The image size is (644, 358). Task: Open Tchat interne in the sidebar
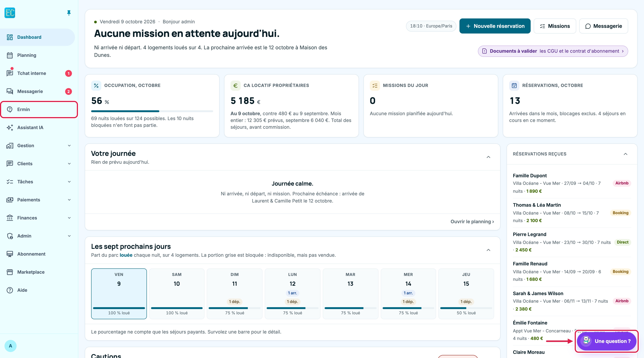pyautogui.click(x=37, y=73)
